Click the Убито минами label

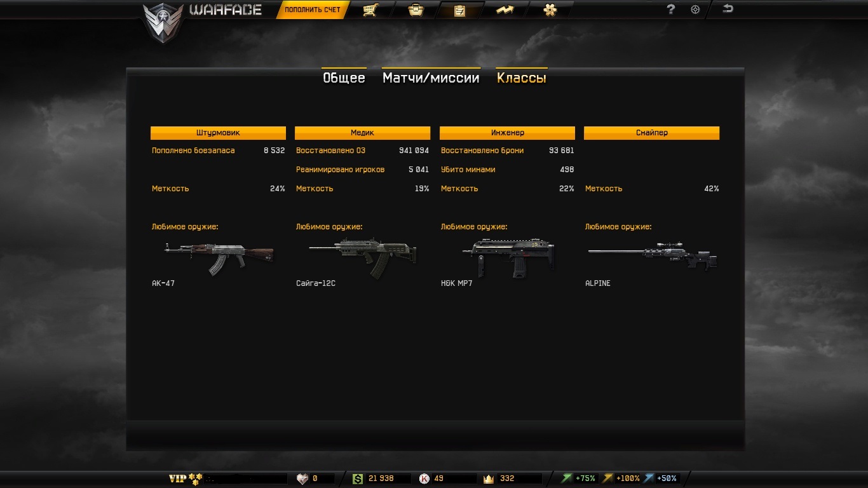point(468,170)
